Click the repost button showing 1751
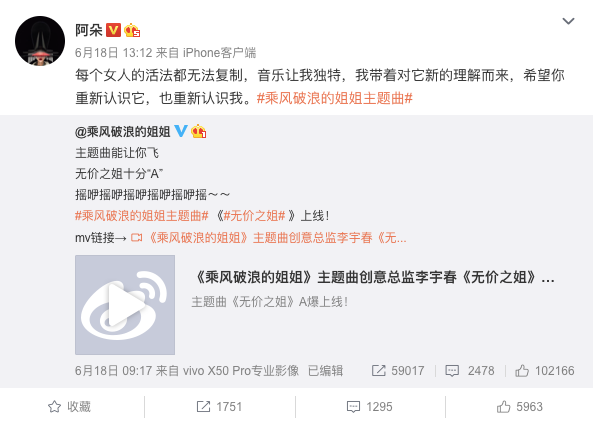The width and height of the screenshot is (593, 423). [x=219, y=407]
